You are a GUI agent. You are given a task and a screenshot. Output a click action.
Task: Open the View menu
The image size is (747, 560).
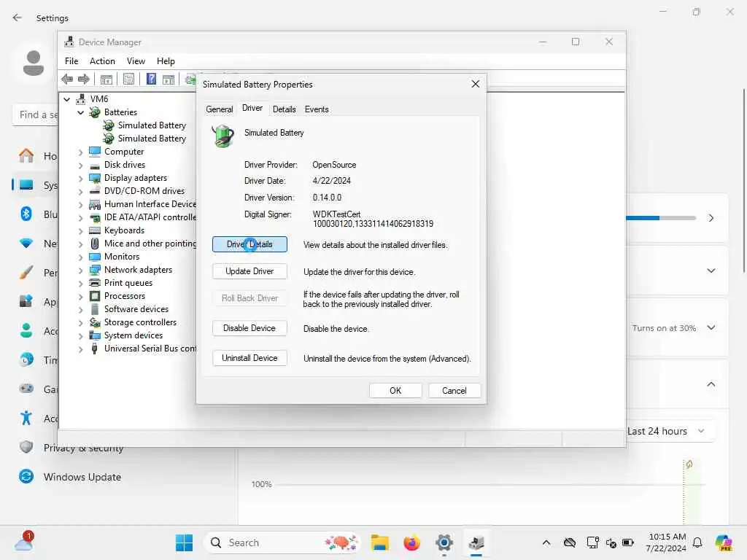click(x=136, y=61)
